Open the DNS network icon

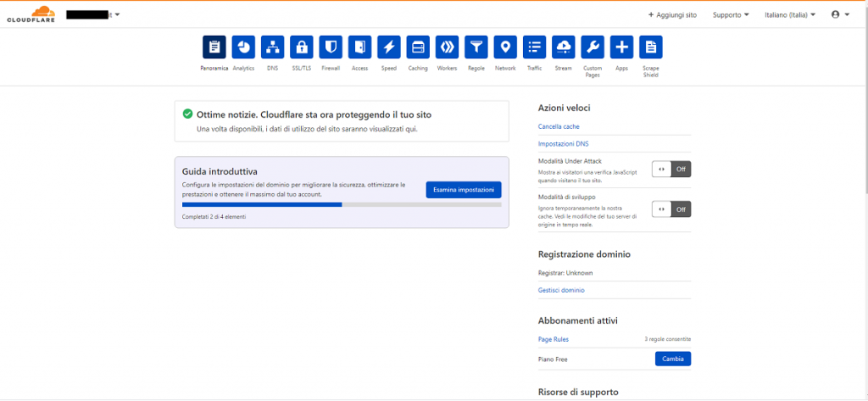pyautogui.click(x=272, y=47)
